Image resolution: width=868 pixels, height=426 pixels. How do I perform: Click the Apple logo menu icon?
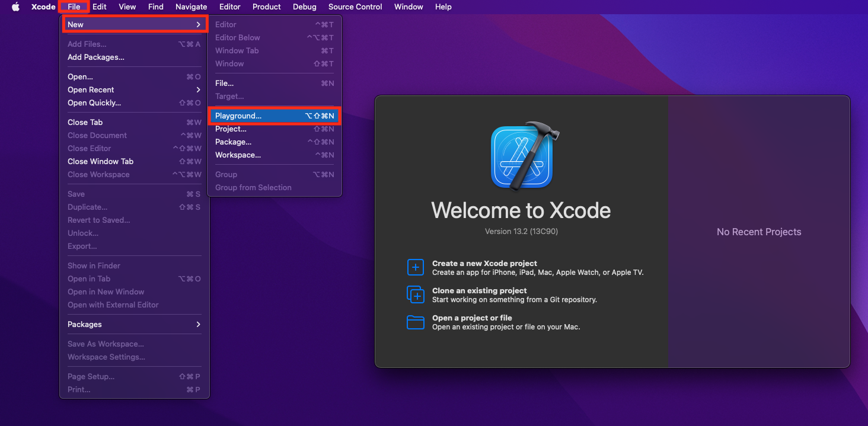[15, 7]
